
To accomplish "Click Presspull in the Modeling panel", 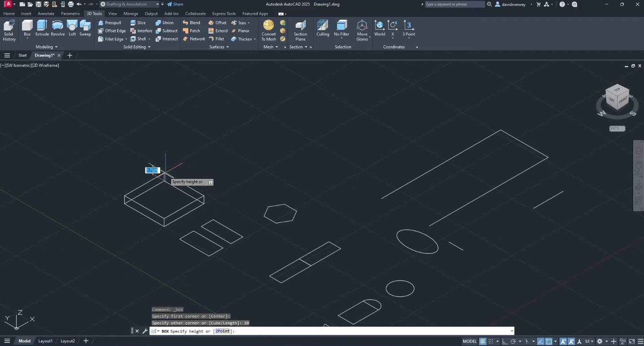I will [x=110, y=22].
